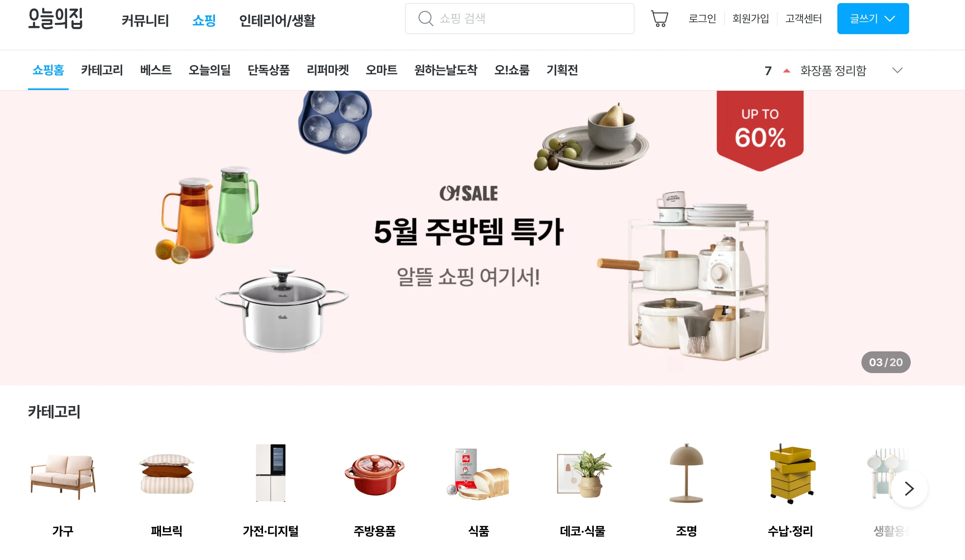The image size is (965, 560).
Task: Expand the 글쓰기 dropdown button
Action: click(x=873, y=19)
